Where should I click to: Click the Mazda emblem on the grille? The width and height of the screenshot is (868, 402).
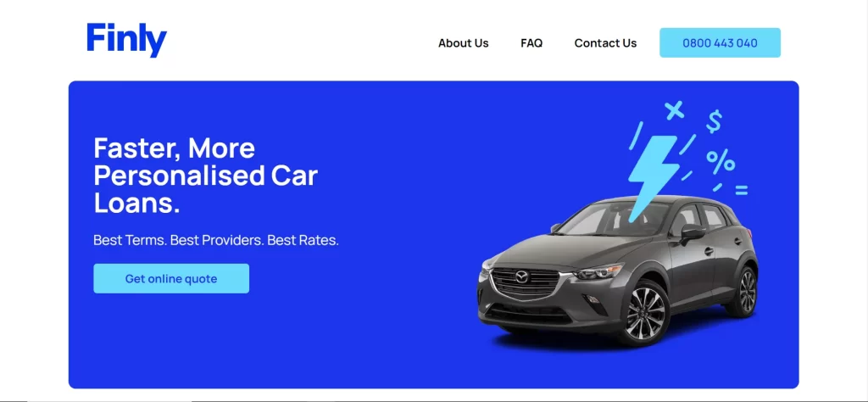click(522, 276)
